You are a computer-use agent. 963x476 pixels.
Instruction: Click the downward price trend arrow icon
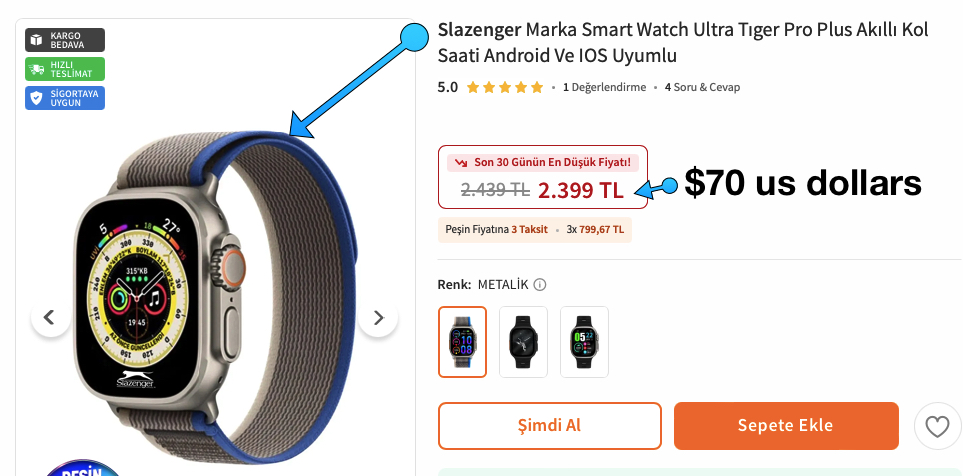coord(461,163)
